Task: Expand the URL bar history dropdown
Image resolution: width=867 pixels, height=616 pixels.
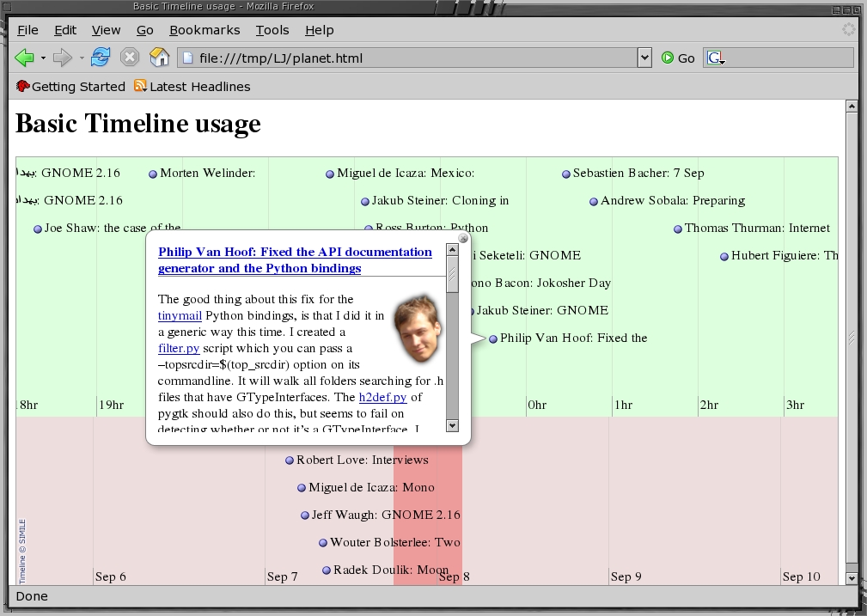Action: [x=644, y=58]
